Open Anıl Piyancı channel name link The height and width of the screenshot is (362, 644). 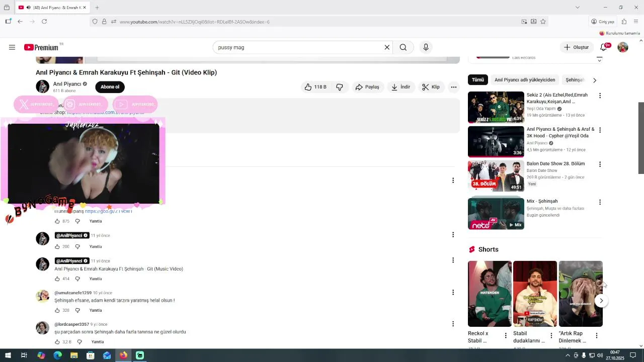click(x=67, y=84)
